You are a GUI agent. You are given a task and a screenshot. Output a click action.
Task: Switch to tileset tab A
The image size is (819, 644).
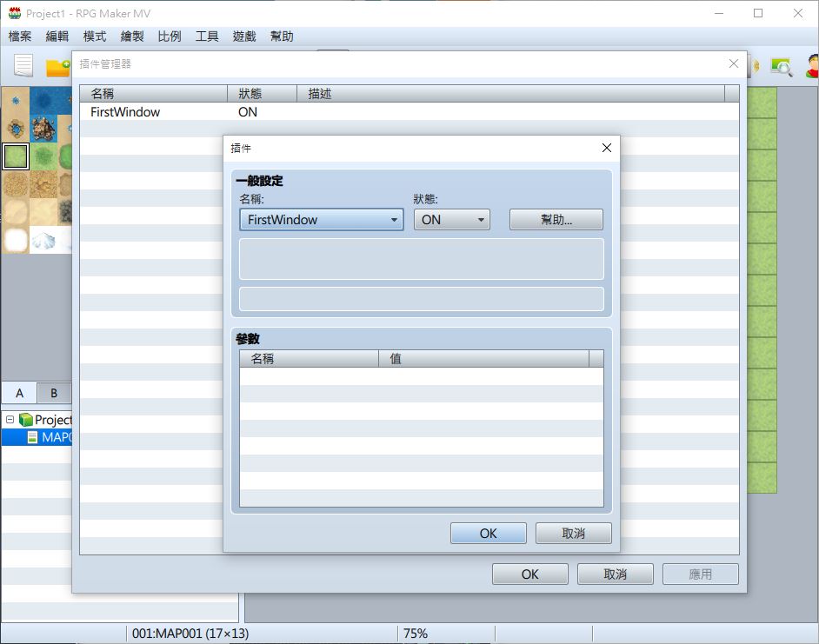pos(19,393)
